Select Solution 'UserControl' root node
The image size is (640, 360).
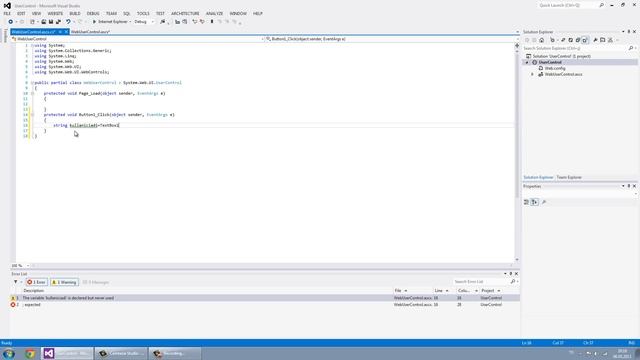tap(561, 56)
